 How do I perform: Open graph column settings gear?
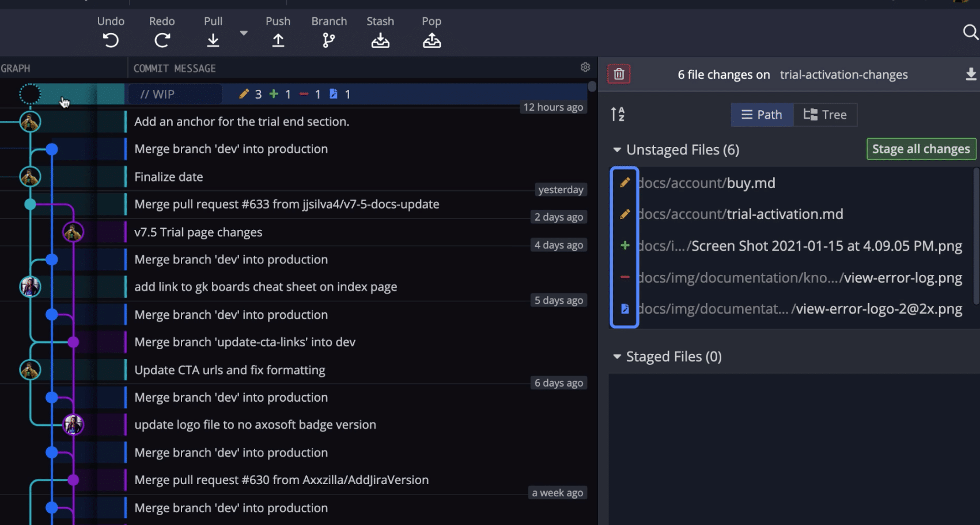coord(585,67)
